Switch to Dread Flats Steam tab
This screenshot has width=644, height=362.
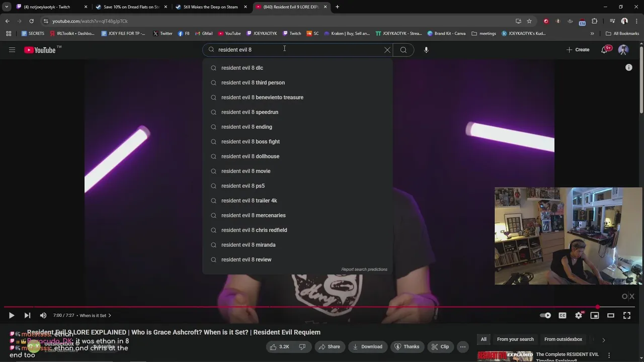(131, 7)
